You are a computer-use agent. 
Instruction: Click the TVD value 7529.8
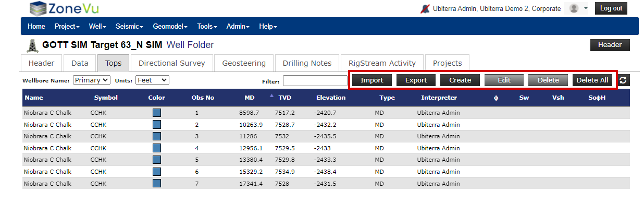click(284, 160)
